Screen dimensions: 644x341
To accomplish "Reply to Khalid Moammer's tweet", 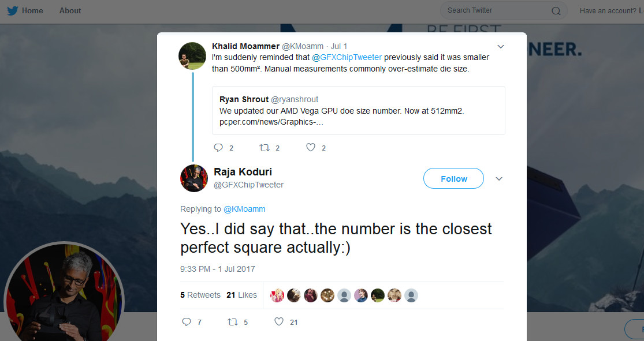I will pos(218,148).
